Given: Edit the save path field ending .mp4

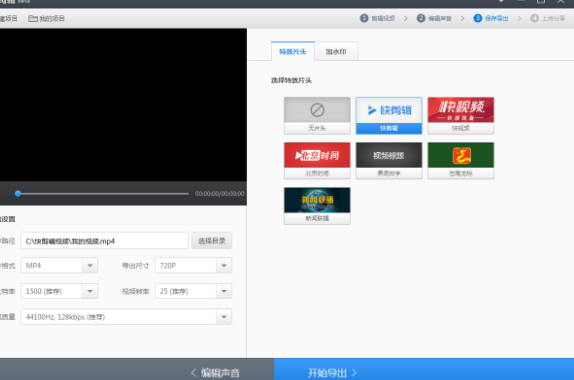Looking at the screenshot, I should (x=104, y=241).
